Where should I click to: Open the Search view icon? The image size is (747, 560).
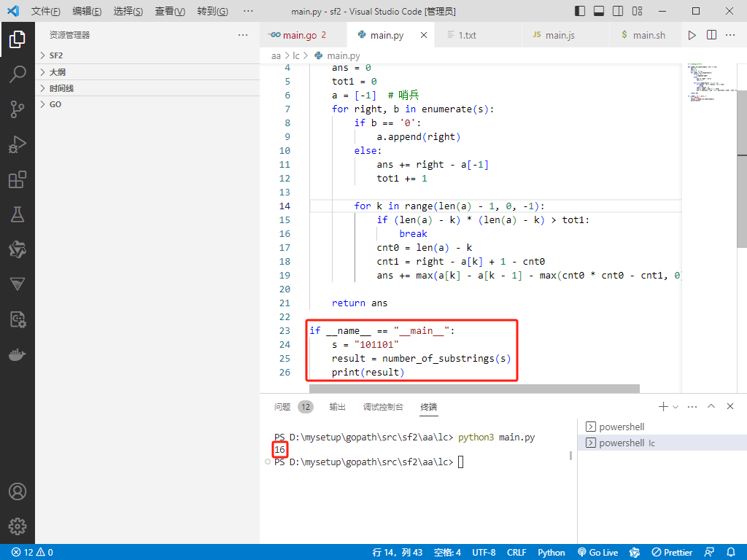tap(18, 74)
